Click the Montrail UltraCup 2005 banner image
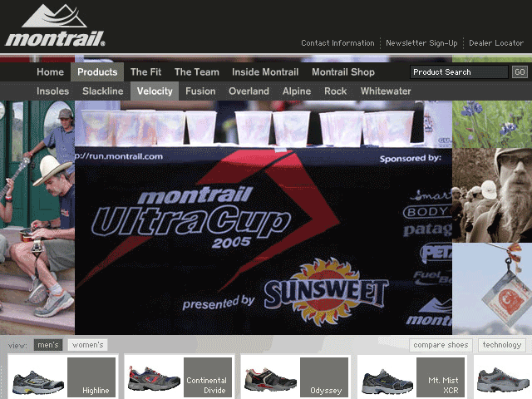The width and height of the screenshot is (532, 399). pos(264,218)
